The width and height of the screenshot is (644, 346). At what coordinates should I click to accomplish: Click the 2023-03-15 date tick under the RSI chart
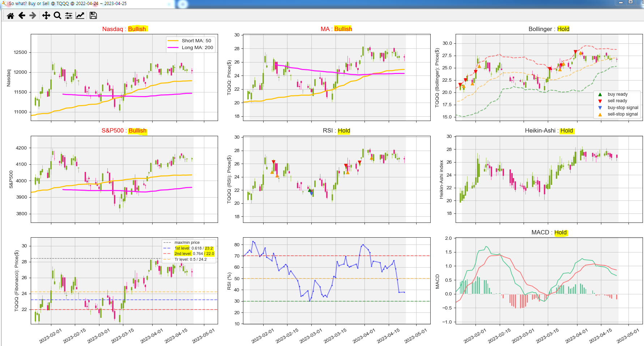335,336
